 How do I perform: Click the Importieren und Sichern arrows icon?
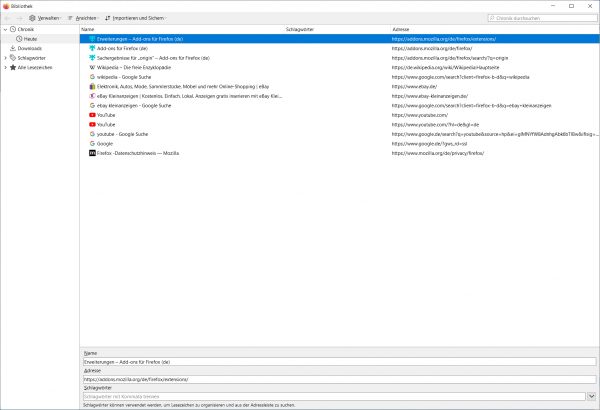click(x=108, y=18)
